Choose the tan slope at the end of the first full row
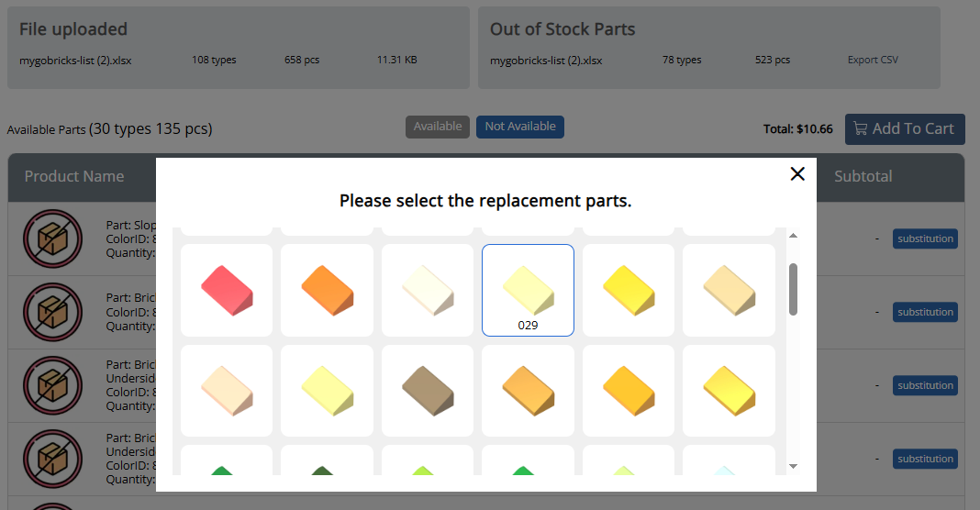 point(729,289)
